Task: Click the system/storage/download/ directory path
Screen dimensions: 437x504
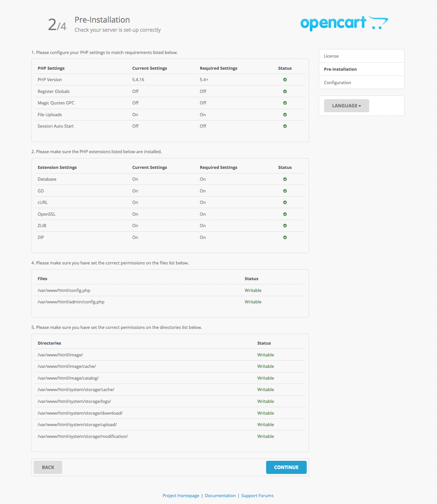Action: coord(80,413)
